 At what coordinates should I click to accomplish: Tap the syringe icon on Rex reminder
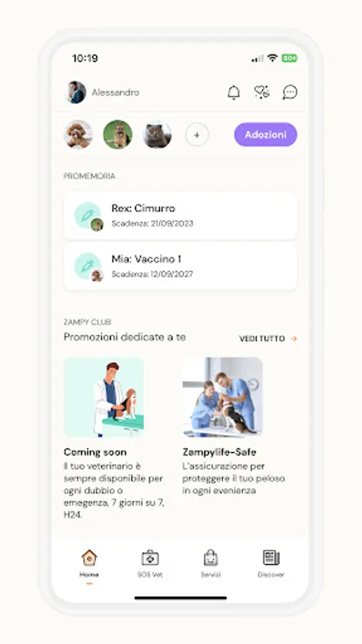[x=87, y=215]
